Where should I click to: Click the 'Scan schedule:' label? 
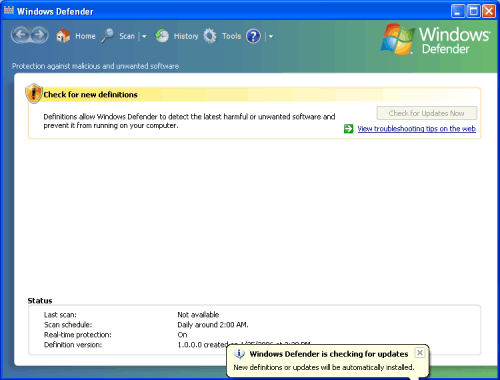click(68, 325)
